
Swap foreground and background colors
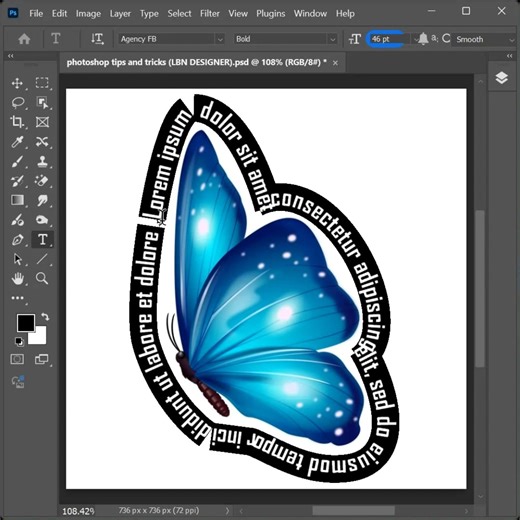45,317
